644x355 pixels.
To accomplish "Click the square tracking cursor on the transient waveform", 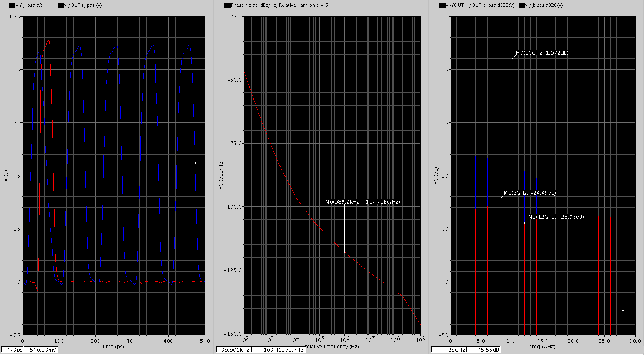I will [x=195, y=163].
